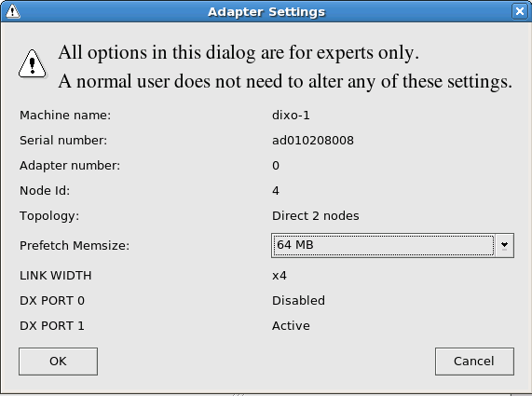Click the experts only warning text
Image resolution: width=532 pixels, height=396 pixels.
pos(239,52)
